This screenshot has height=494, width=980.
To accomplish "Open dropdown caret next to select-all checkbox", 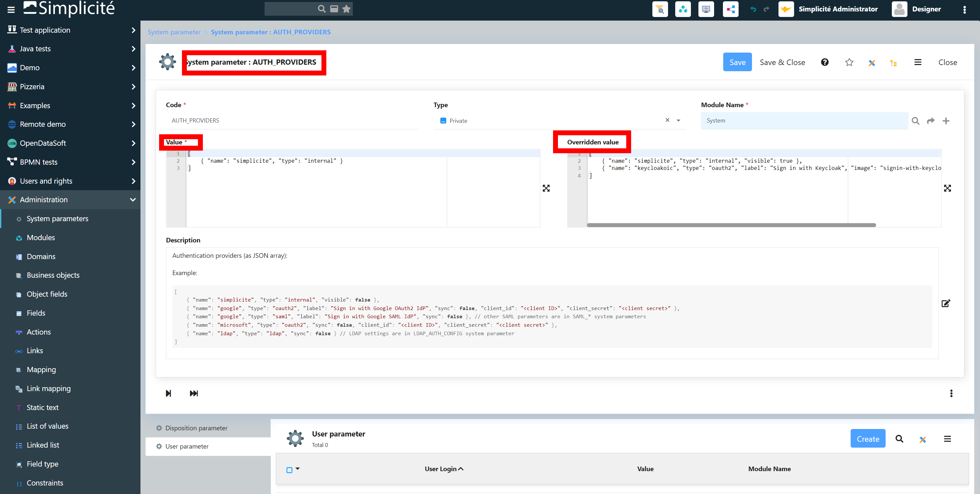I will click(298, 469).
